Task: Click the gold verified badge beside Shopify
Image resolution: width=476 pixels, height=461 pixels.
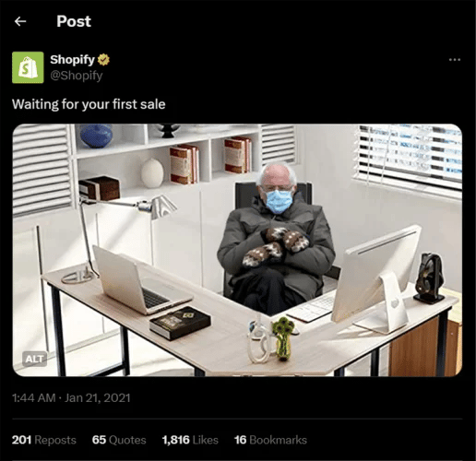Action: coord(103,60)
